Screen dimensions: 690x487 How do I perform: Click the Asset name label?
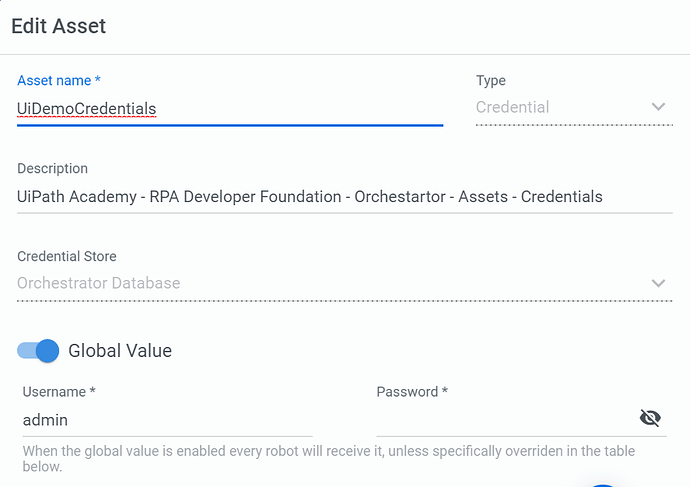[x=59, y=80]
